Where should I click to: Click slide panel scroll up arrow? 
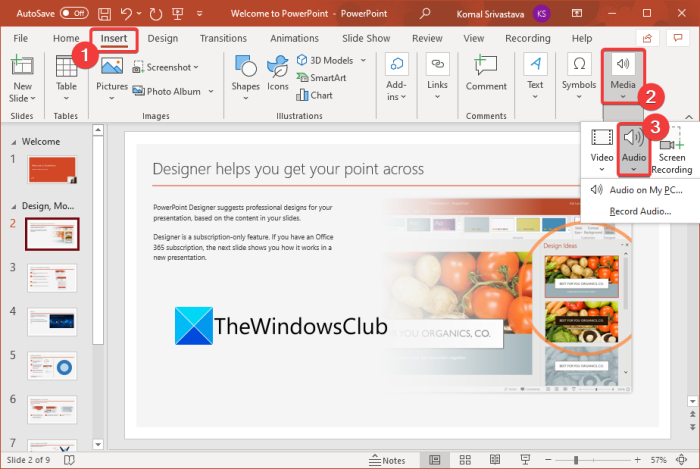(98, 130)
